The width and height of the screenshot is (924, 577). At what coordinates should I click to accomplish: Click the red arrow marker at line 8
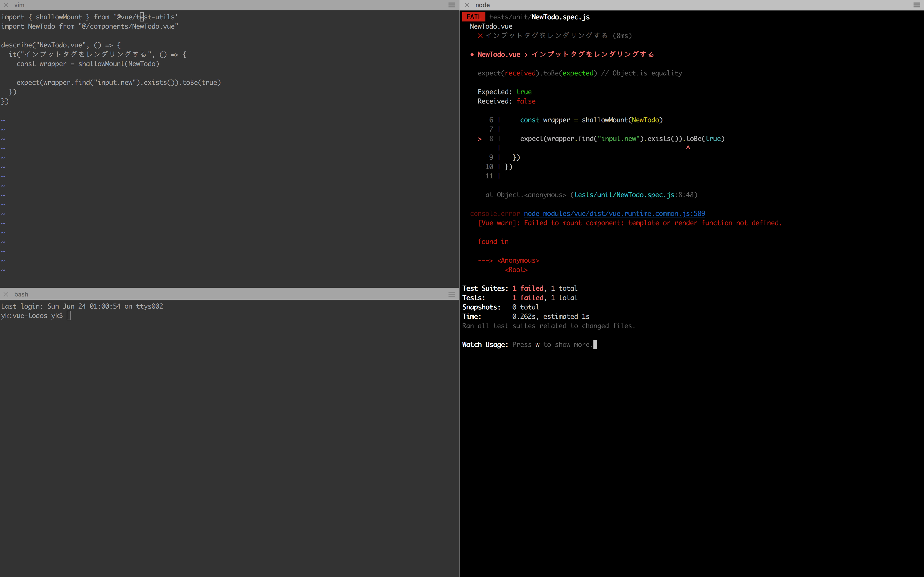[x=480, y=139]
